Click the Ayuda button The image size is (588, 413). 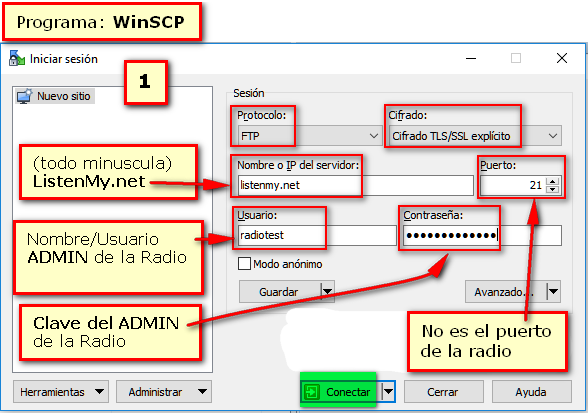pyautogui.click(x=531, y=392)
